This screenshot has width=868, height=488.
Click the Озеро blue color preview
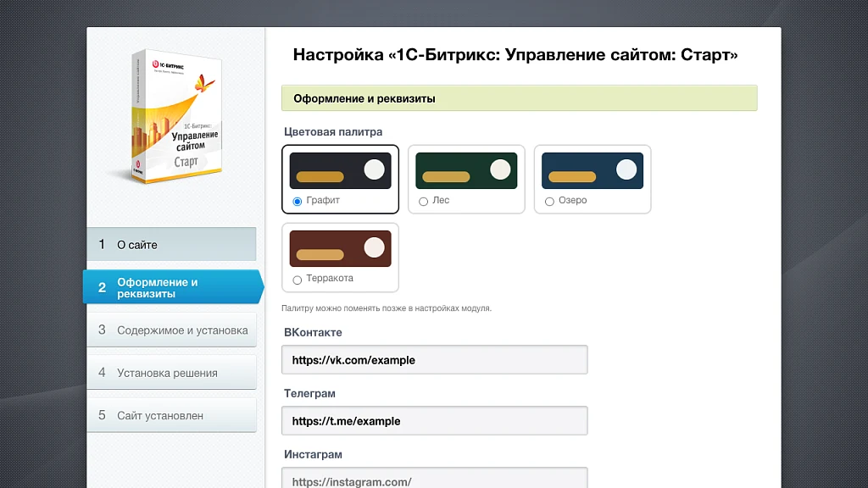point(593,170)
